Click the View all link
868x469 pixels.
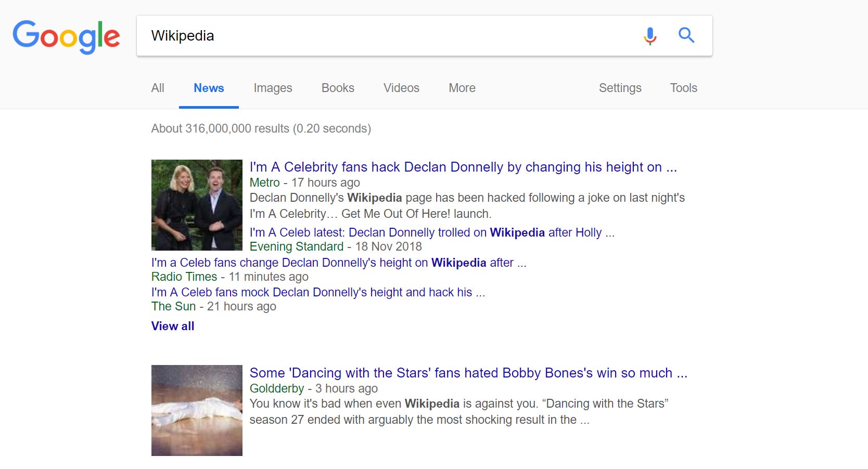pyautogui.click(x=173, y=326)
